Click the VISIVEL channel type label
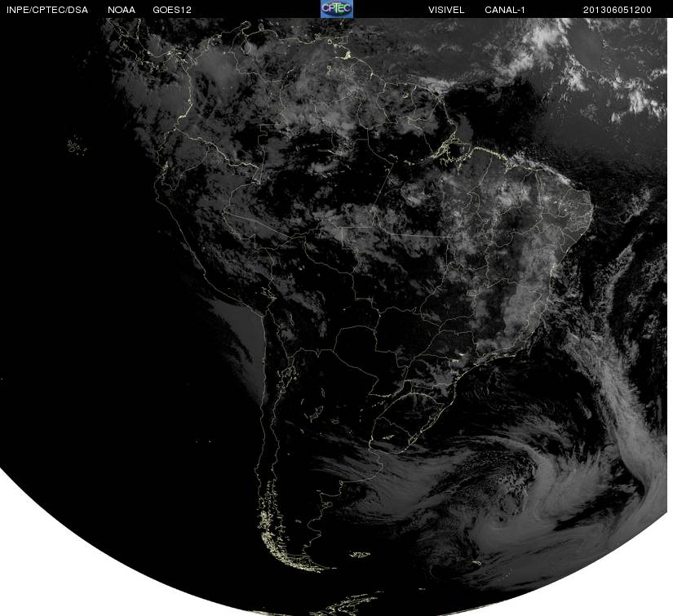Viewport: 673px width, 616px height. (446, 10)
